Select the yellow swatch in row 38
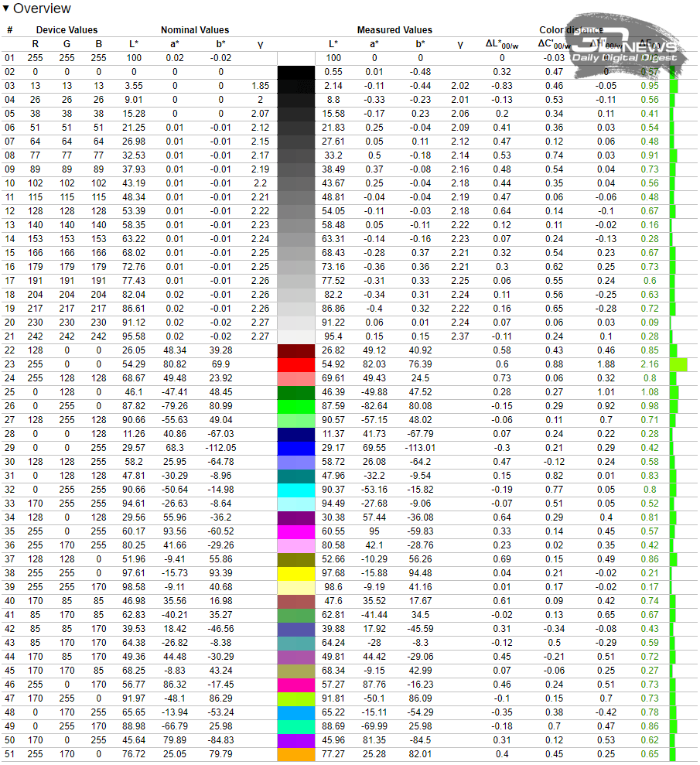 click(296, 573)
